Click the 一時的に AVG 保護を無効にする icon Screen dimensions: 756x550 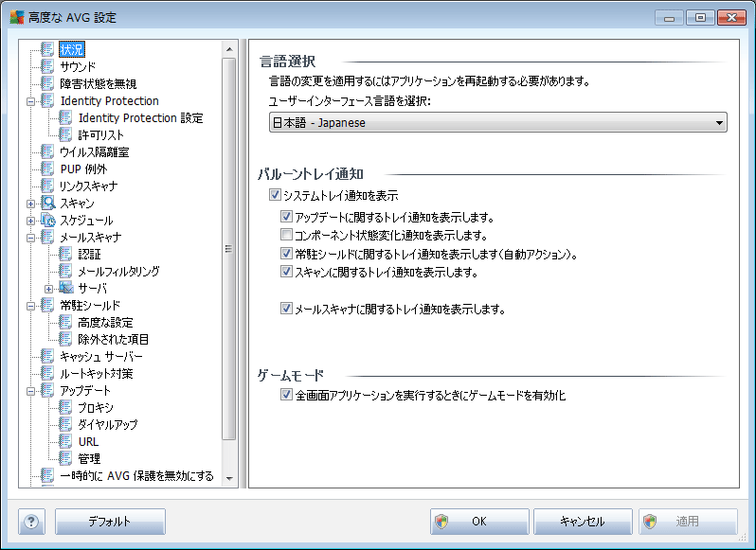(x=47, y=476)
